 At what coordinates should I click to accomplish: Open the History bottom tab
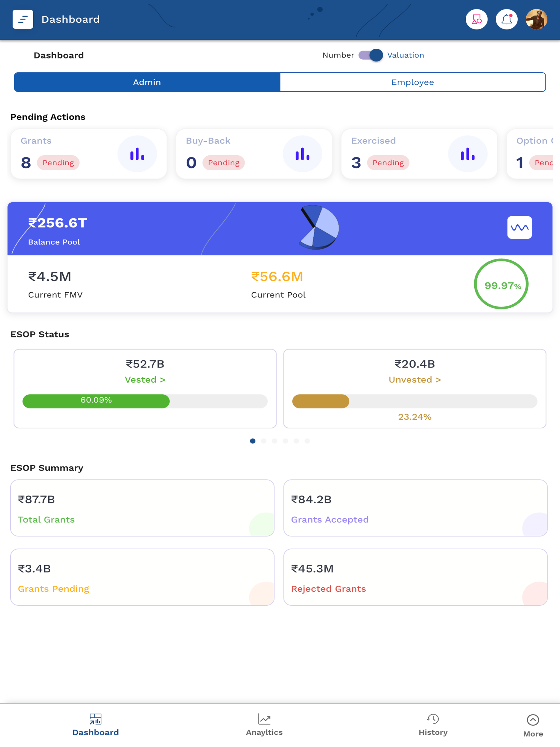pos(433,725)
